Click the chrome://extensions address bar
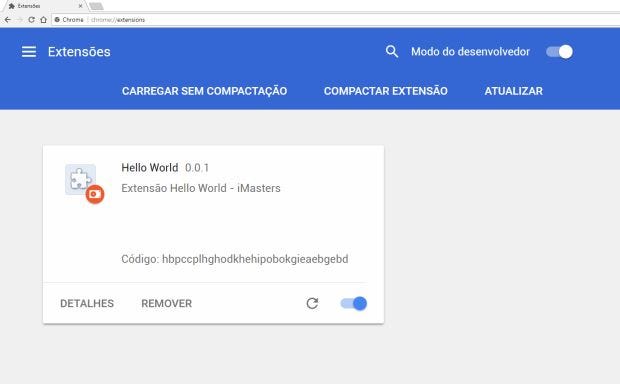The height and width of the screenshot is (384, 620). pos(336,19)
